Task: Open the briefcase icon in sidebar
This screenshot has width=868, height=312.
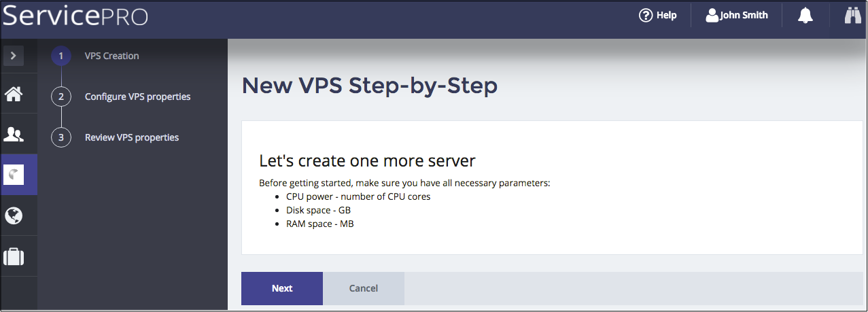Action: pyautogui.click(x=14, y=256)
